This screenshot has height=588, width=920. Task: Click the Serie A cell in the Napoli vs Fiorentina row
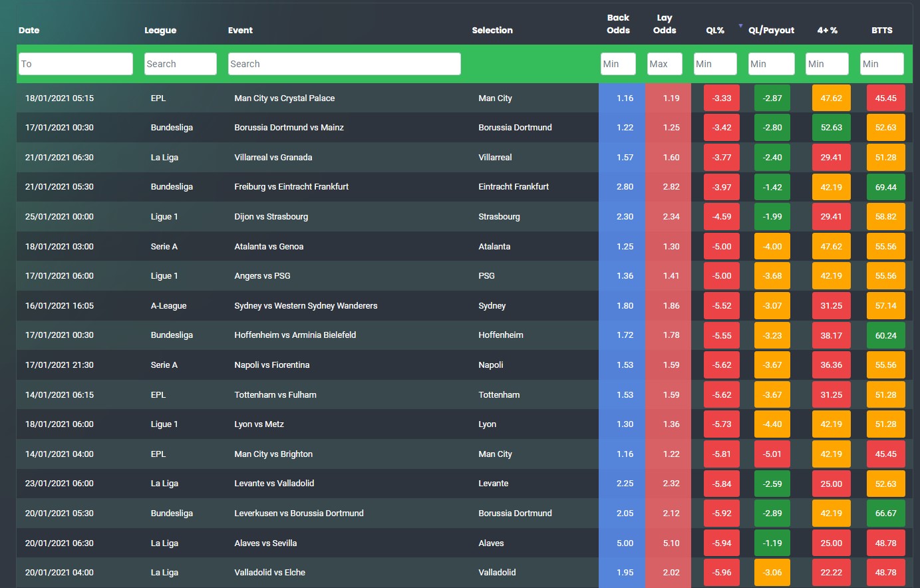164,365
